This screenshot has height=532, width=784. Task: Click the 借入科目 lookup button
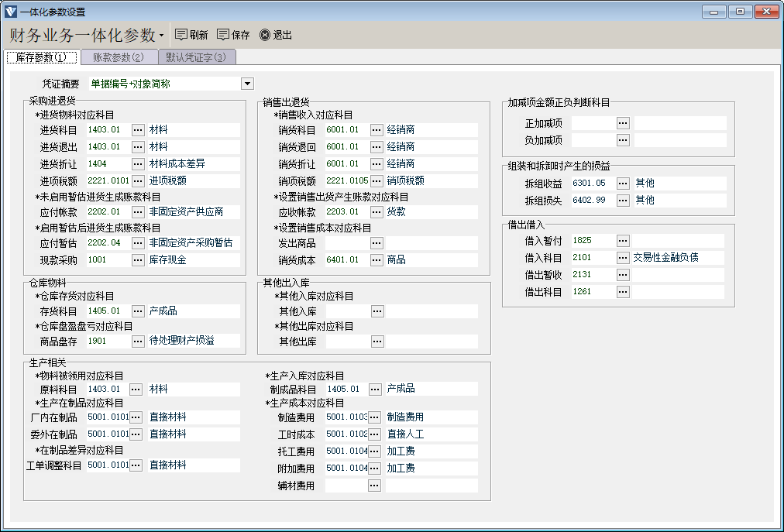[623, 258]
